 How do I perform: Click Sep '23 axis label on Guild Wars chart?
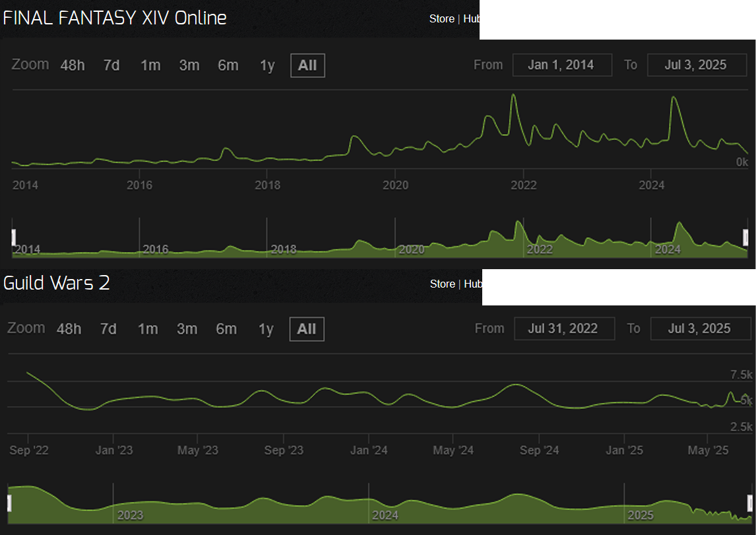coord(284,450)
